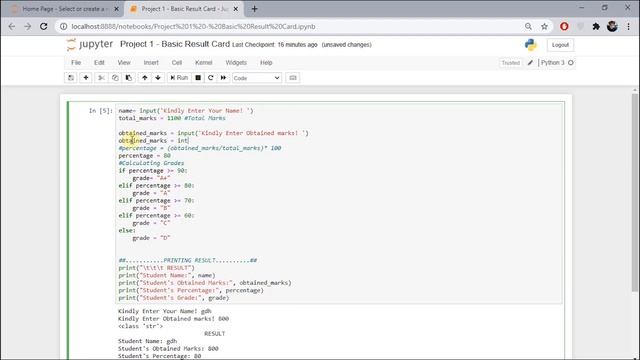Open the Widgets menu

coord(236,62)
